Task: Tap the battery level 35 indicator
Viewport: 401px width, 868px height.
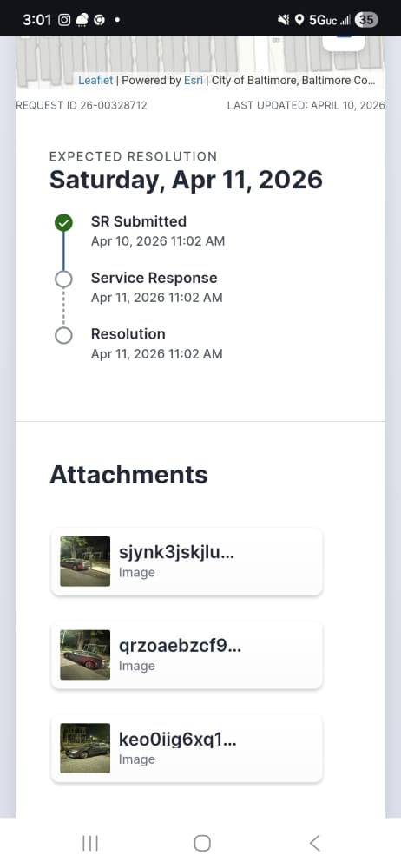Action: tap(366, 20)
